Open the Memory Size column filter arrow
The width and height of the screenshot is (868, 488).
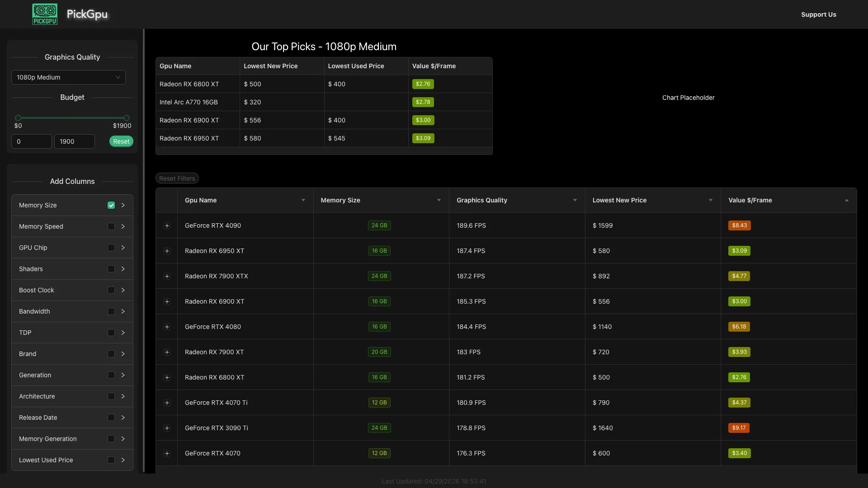coord(439,200)
